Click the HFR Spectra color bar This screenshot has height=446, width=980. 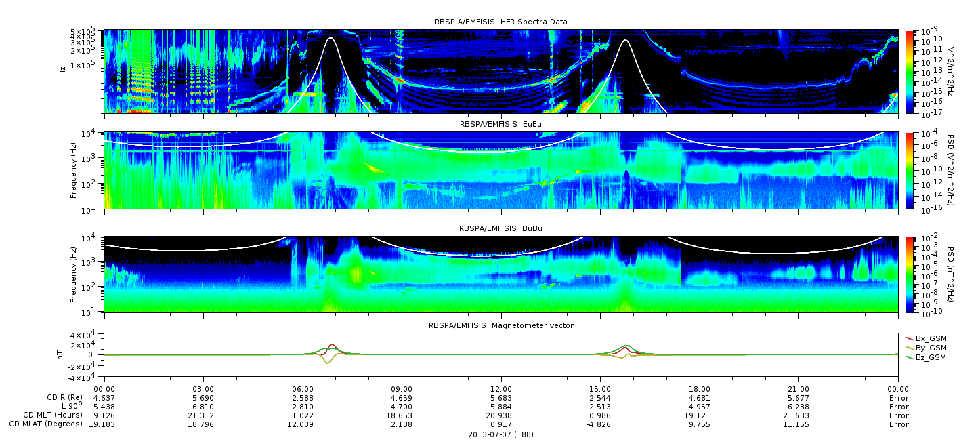(x=910, y=71)
